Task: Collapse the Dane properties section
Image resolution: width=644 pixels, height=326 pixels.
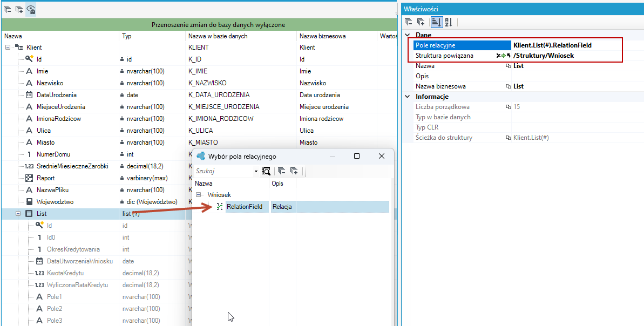Action: [x=408, y=35]
